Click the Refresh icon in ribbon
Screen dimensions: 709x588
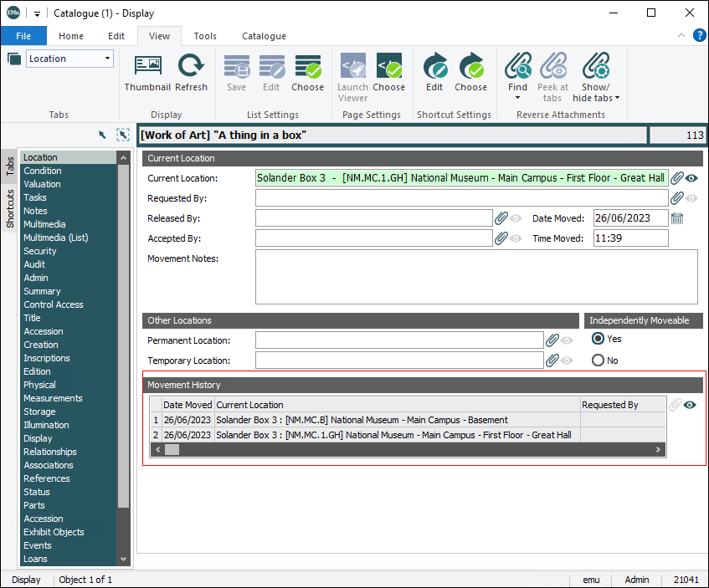click(191, 67)
